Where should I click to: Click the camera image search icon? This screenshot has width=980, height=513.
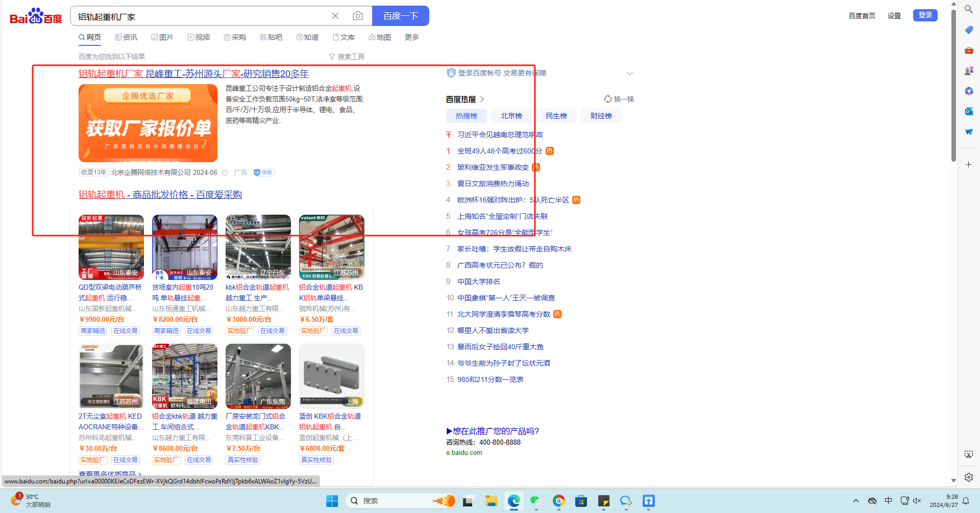point(358,16)
